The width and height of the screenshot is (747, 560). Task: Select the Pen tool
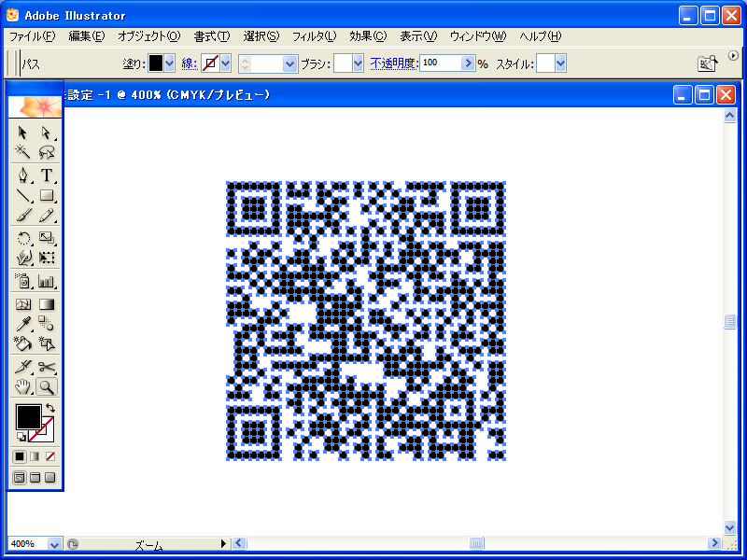(x=22, y=175)
